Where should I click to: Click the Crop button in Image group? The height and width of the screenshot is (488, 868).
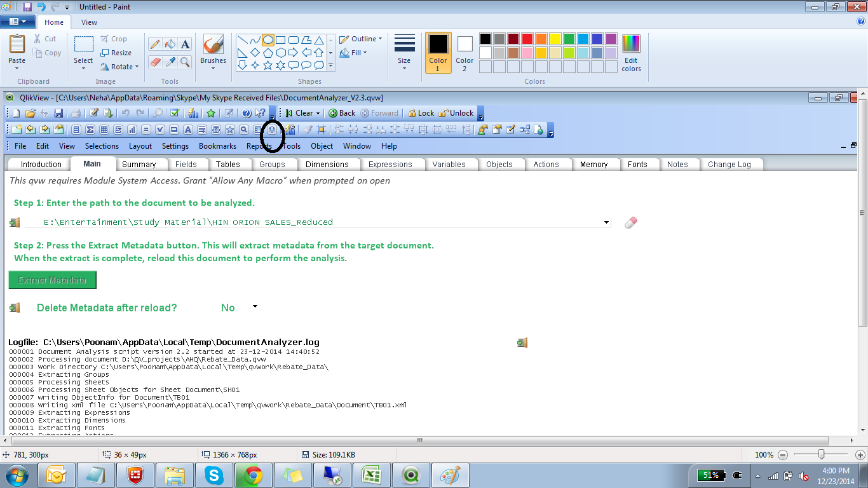coord(114,39)
